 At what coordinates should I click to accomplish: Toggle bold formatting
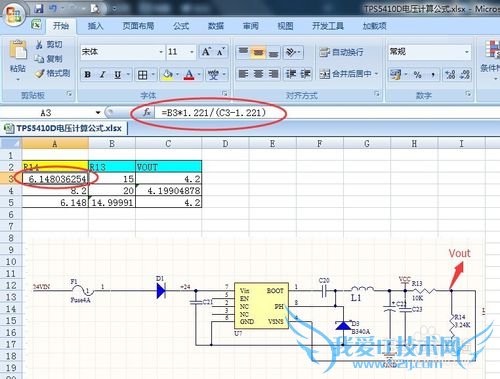(x=88, y=74)
